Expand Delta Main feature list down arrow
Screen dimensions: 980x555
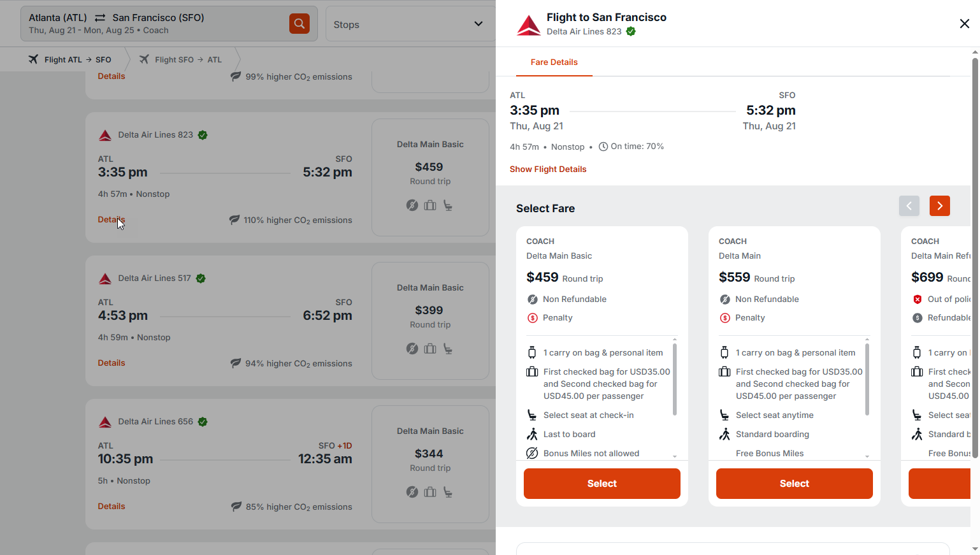coord(867,456)
